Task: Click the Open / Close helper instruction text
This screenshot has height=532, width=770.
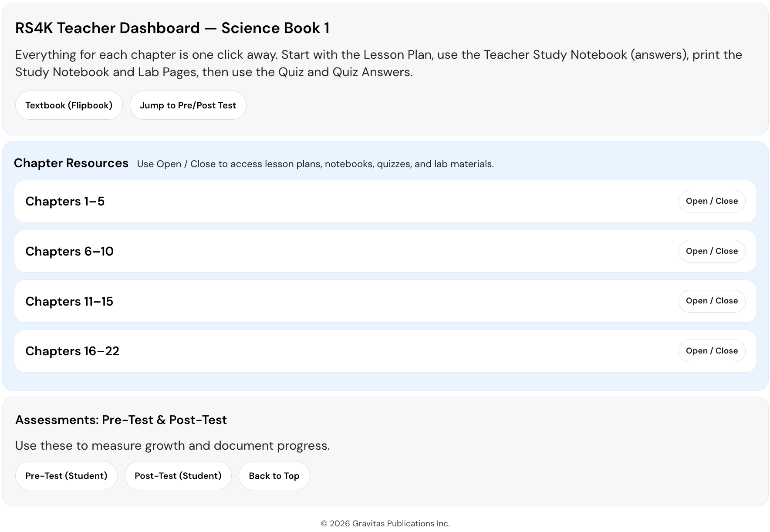Action: [x=315, y=164]
